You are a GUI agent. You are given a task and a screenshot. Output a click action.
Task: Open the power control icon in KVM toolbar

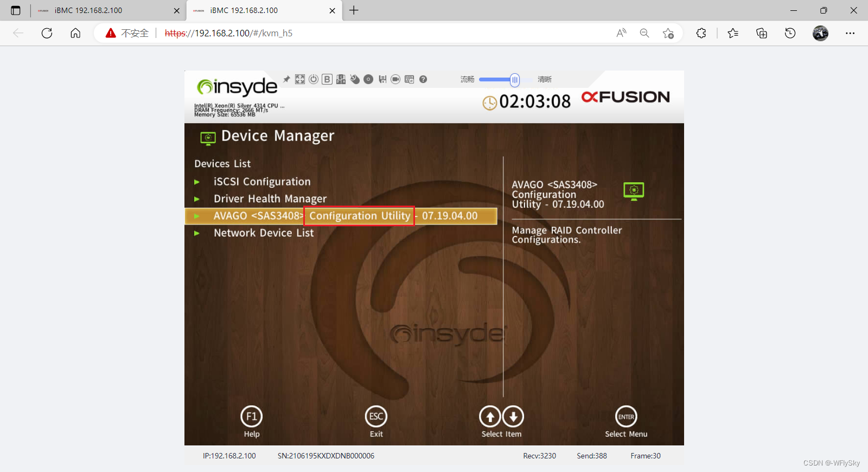pos(314,79)
